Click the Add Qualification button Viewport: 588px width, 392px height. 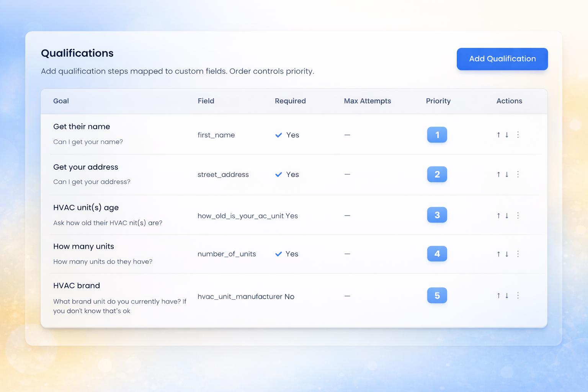point(502,59)
